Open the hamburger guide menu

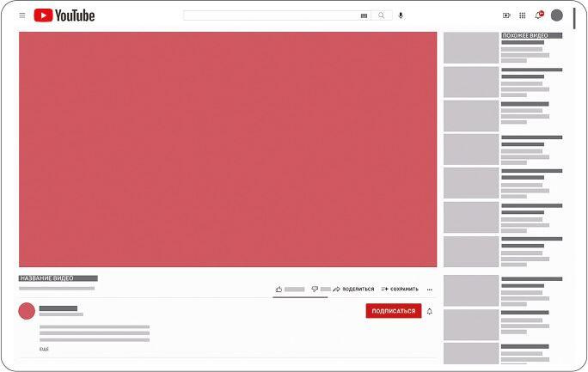pos(22,15)
